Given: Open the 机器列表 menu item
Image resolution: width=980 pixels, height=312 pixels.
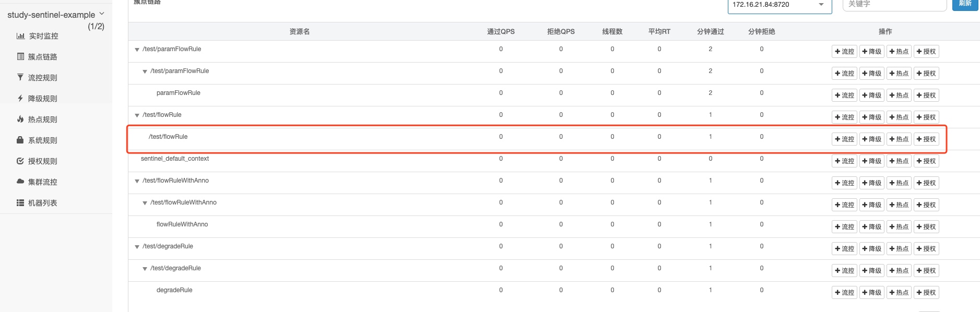Looking at the screenshot, I should 43,203.
